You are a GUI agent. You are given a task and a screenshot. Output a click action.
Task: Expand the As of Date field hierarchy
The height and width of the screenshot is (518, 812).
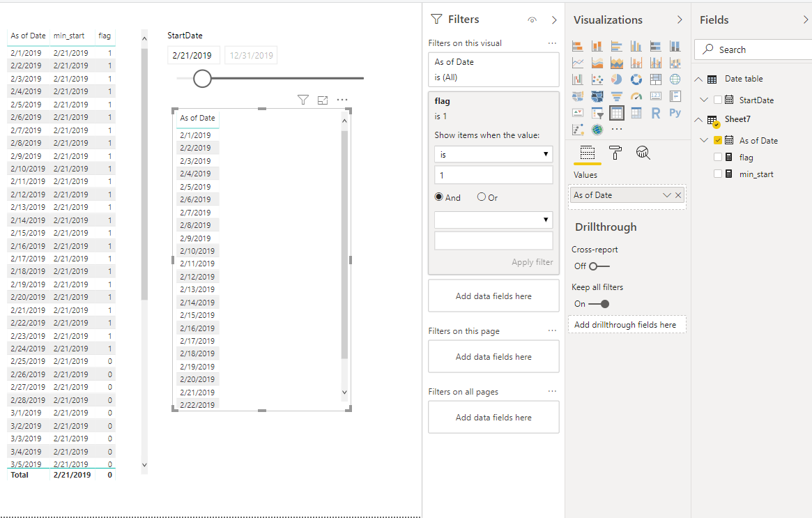[x=704, y=140]
